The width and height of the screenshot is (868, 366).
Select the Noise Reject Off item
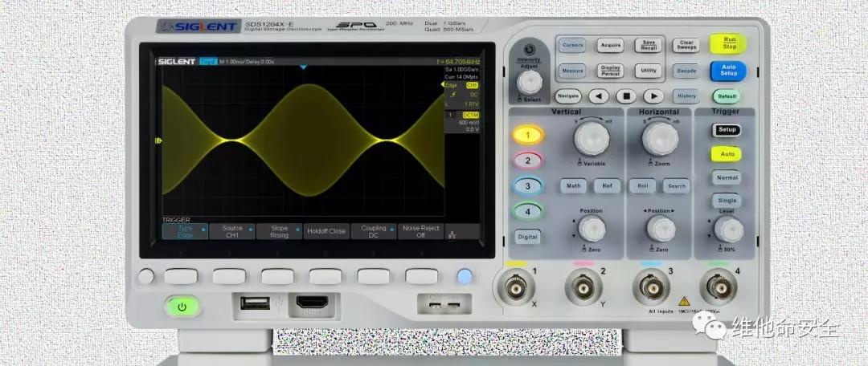pyautogui.click(x=420, y=231)
